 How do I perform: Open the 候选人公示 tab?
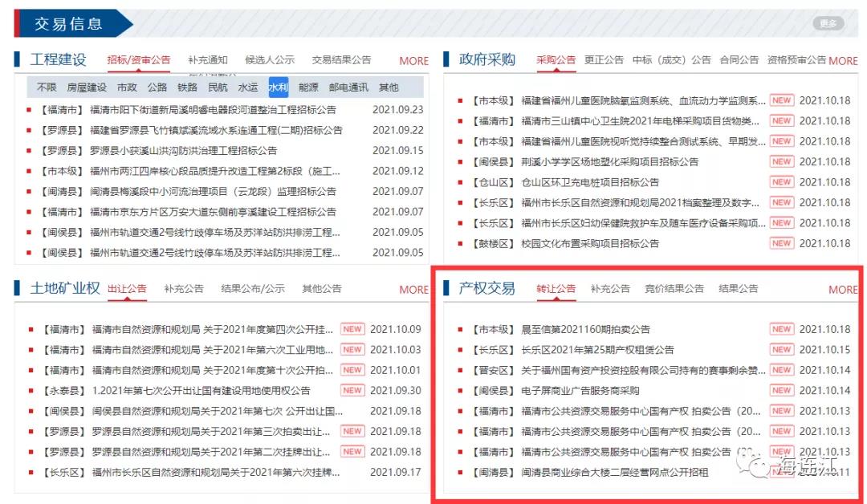270,59
